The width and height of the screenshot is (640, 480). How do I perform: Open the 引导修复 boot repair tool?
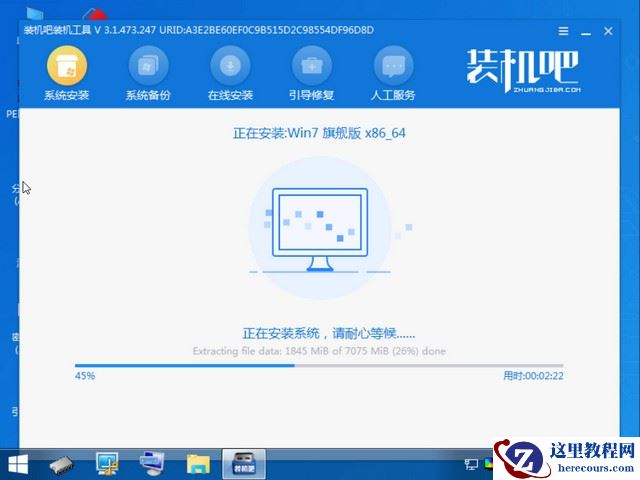pyautogui.click(x=312, y=73)
